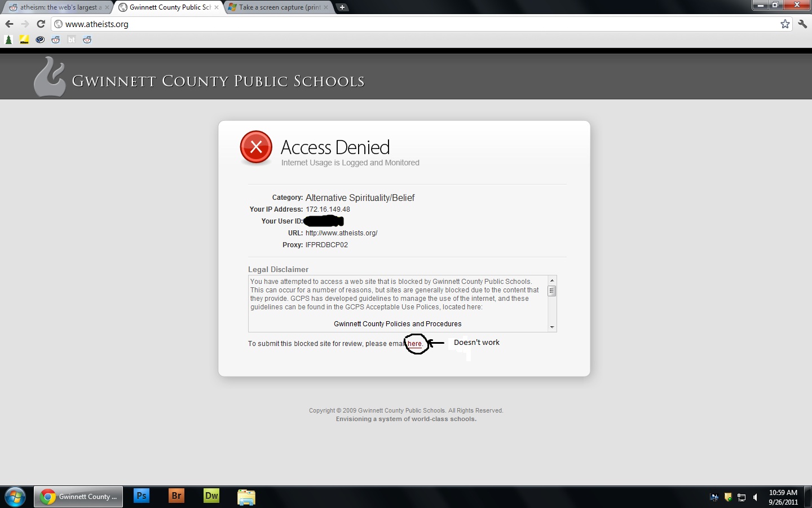The image size is (812, 508).
Task: Open Windows Explorer folder in taskbar
Action: pos(246,497)
